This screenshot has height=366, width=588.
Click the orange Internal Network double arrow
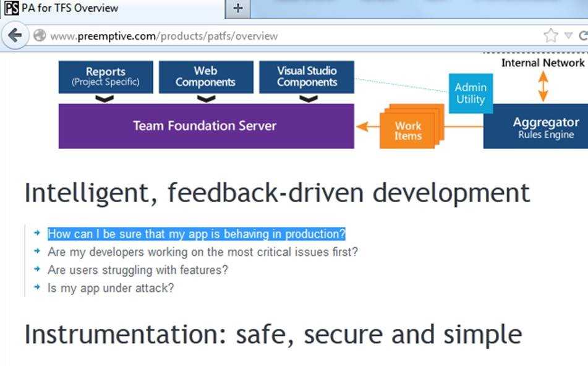click(x=543, y=86)
